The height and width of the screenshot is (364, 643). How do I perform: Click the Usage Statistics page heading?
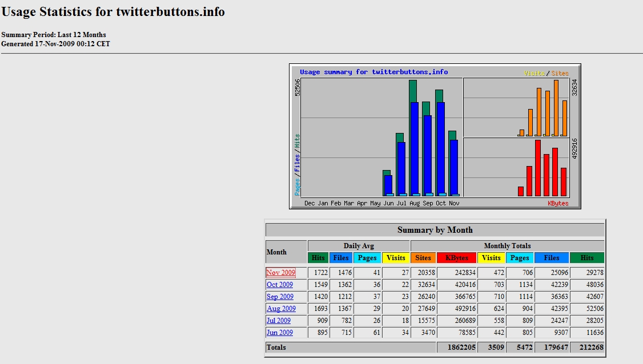pos(113,11)
